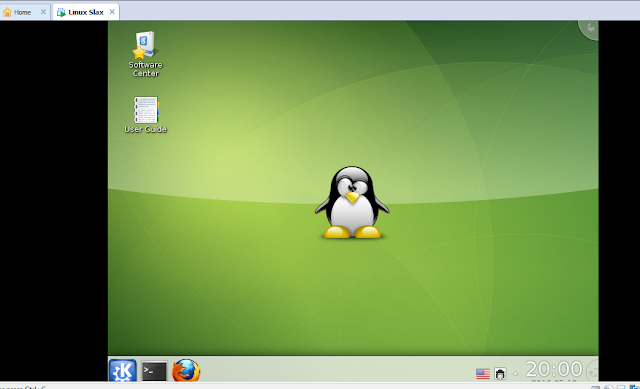
Task: Open the KDE application launcher menu
Action: (122, 371)
